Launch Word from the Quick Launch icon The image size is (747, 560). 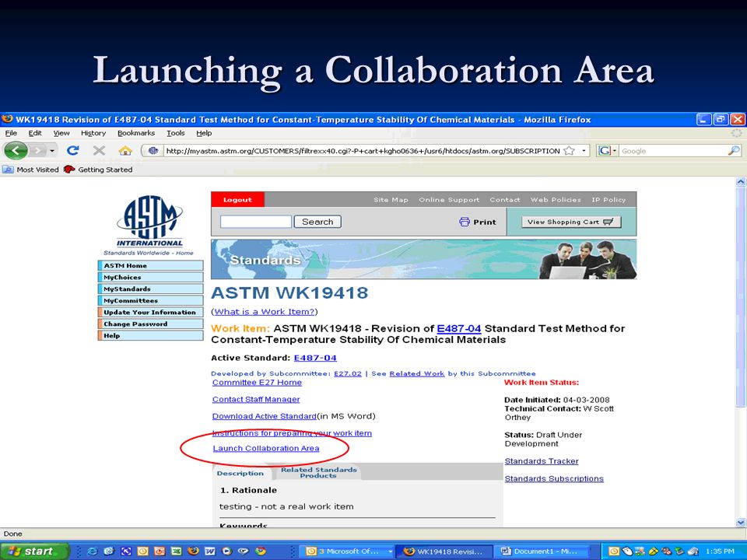click(209, 551)
